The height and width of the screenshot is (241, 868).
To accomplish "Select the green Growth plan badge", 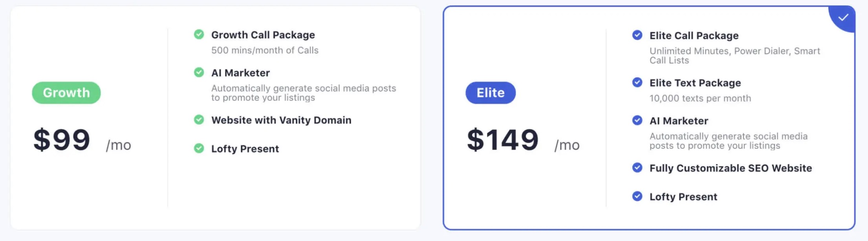I will (66, 93).
